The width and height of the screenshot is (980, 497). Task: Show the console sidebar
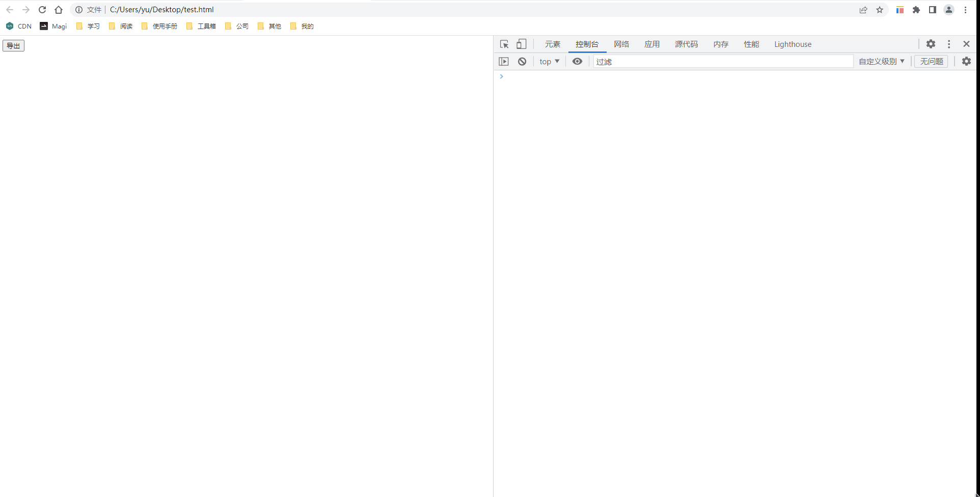pos(504,61)
